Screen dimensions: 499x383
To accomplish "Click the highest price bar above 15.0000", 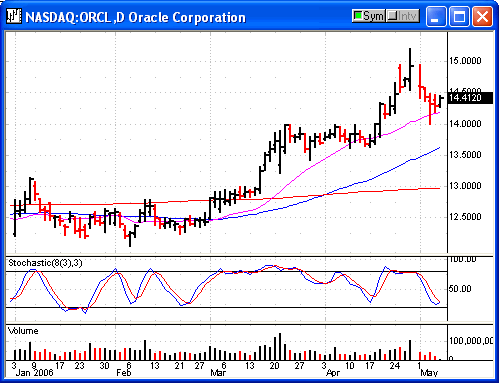I will pyautogui.click(x=410, y=69).
